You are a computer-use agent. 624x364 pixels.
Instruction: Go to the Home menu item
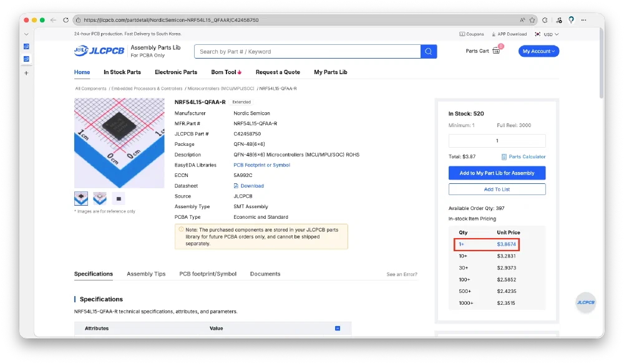pyautogui.click(x=82, y=72)
